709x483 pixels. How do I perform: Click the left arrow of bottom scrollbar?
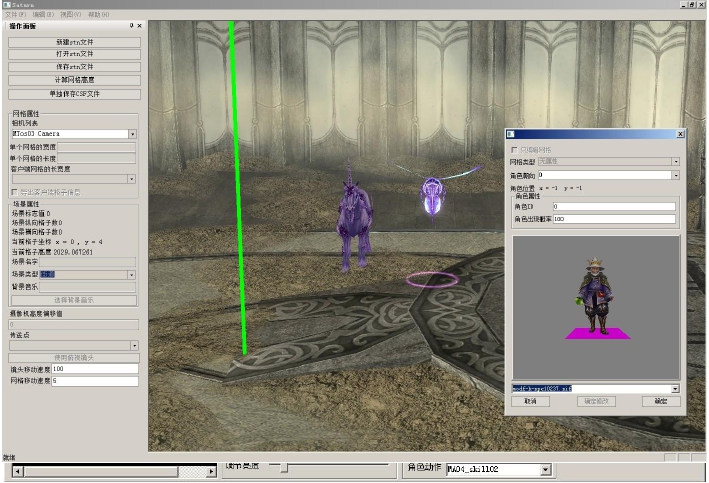point(18,472)
